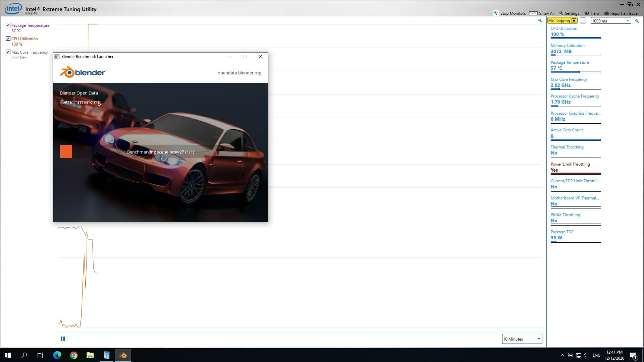Select Current/EDP Limit Throttling monitor
Viewport: 644px width, 362px height.
pyautogui.click(x=576, y=185)
